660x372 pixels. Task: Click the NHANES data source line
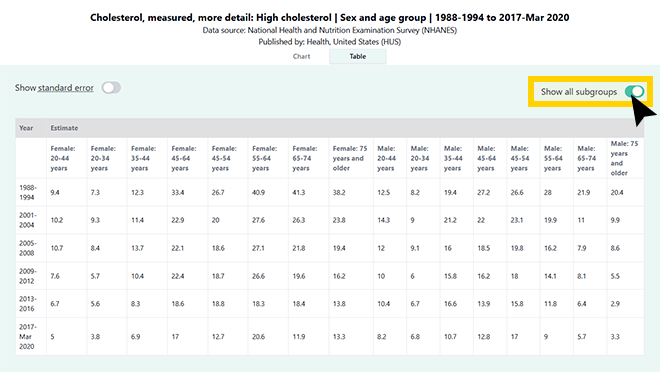coord(330,30)
